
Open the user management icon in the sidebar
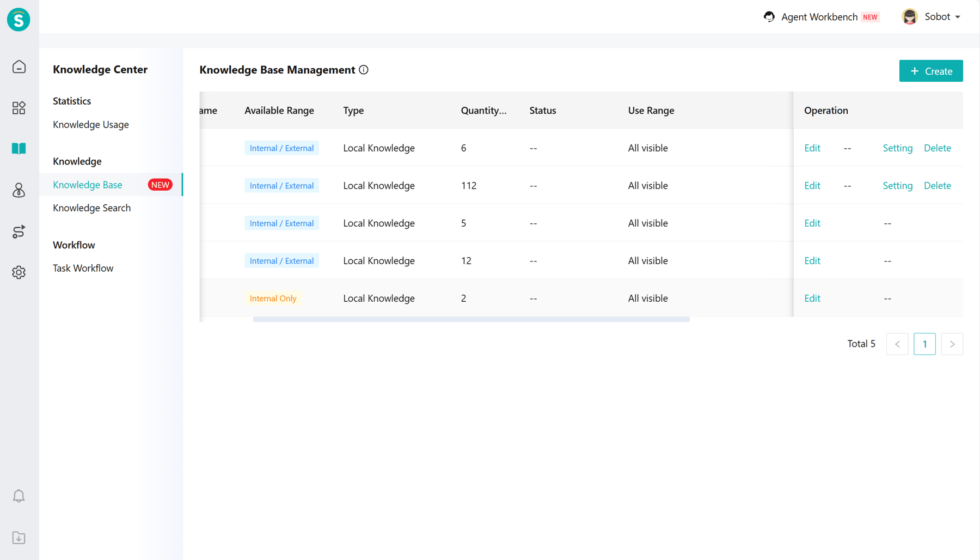pyautogui.click(x=19, y=190)
